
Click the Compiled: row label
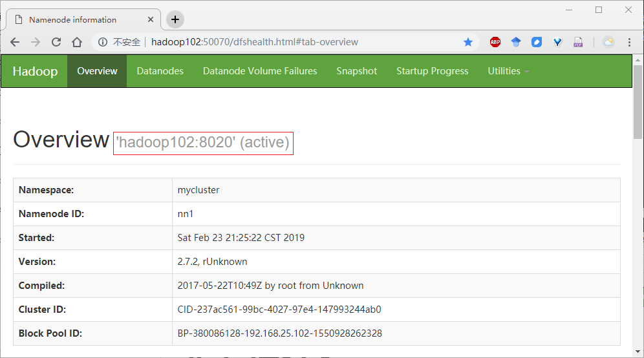pyautogui.click(x=41, y=286)
